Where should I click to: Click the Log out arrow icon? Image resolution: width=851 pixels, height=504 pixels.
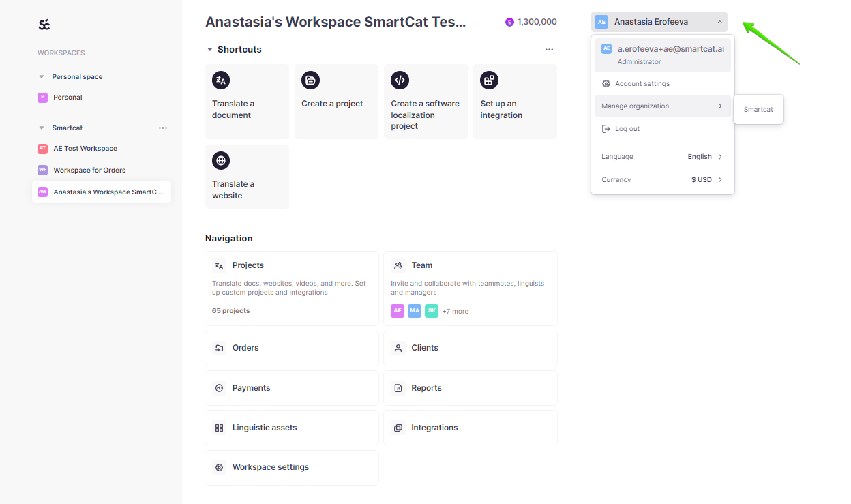click(x=606, y=129)
